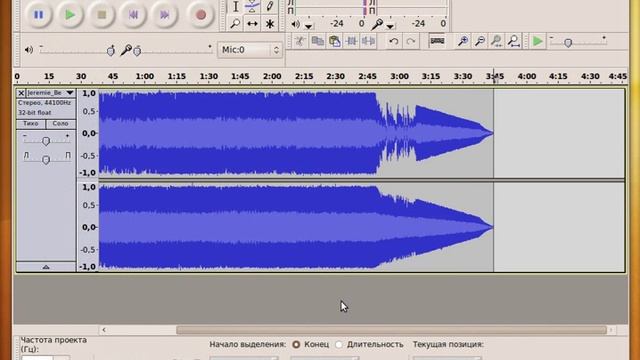Click the Trim audio icon
The width and height of the screenshot is (640, 360).
tap(351, 41)
